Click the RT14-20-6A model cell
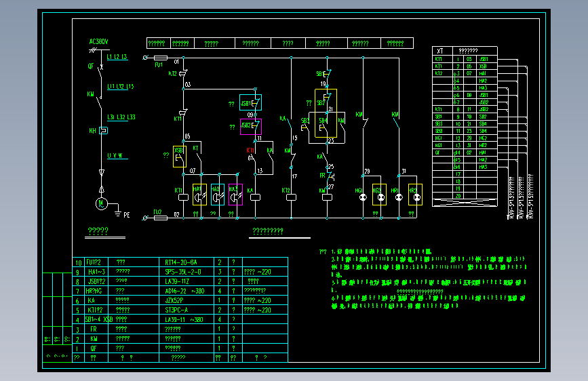Screen dimensions: 588x381 pyautogui.click(x=187, y=262)
